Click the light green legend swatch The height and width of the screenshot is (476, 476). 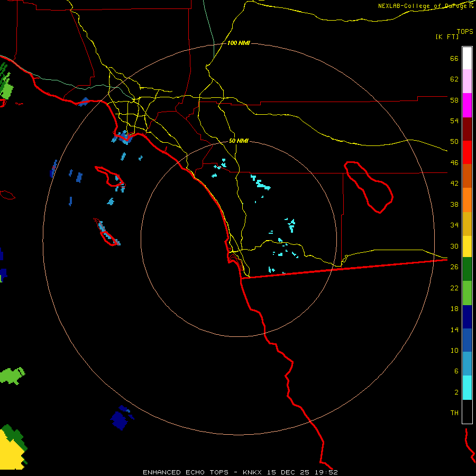click(x=467, y=293)
